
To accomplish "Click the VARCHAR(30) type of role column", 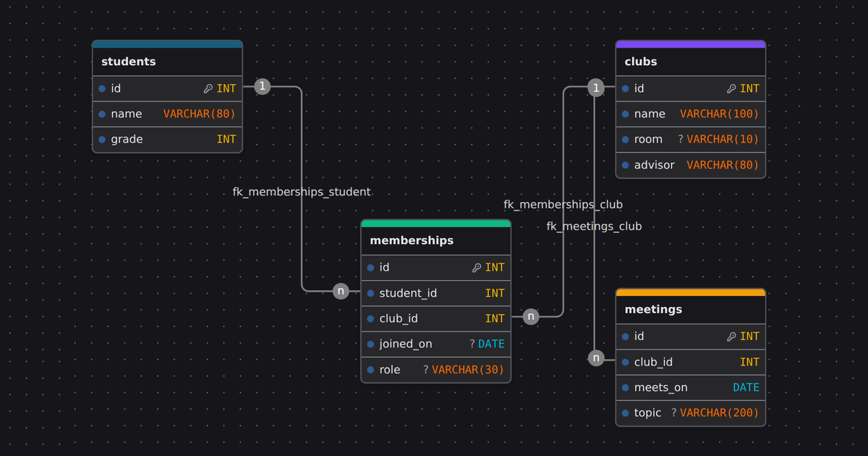I will pos(469,370).
